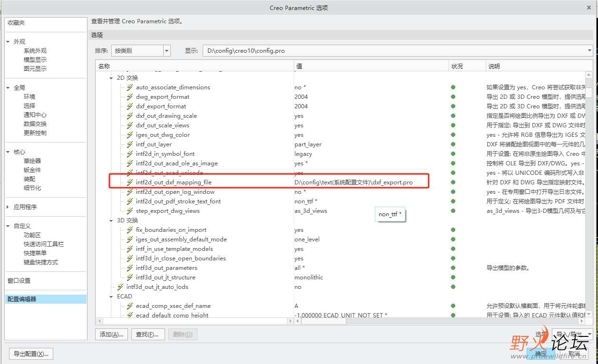Click lightning icon beside intf3d_out_jt_auto_lods

pos(120,287)
